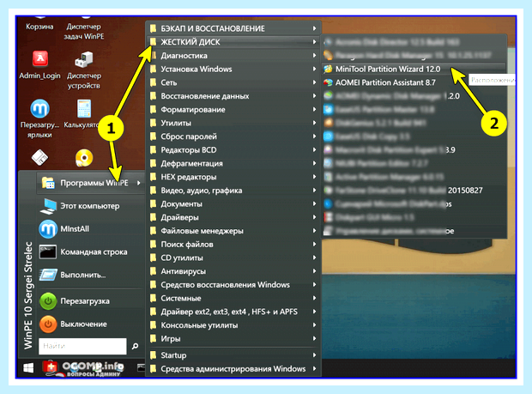Click the Командная строка console icon
The image size is (532, 394).
[48, 252]
